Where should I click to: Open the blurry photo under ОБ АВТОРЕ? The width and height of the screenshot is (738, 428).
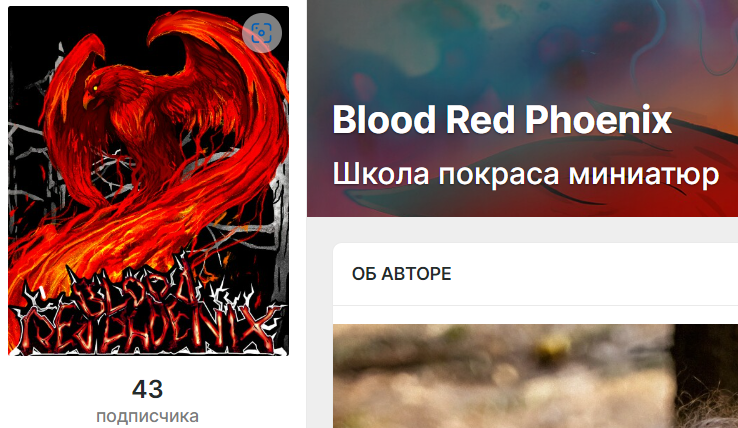[x=535, y=376]
